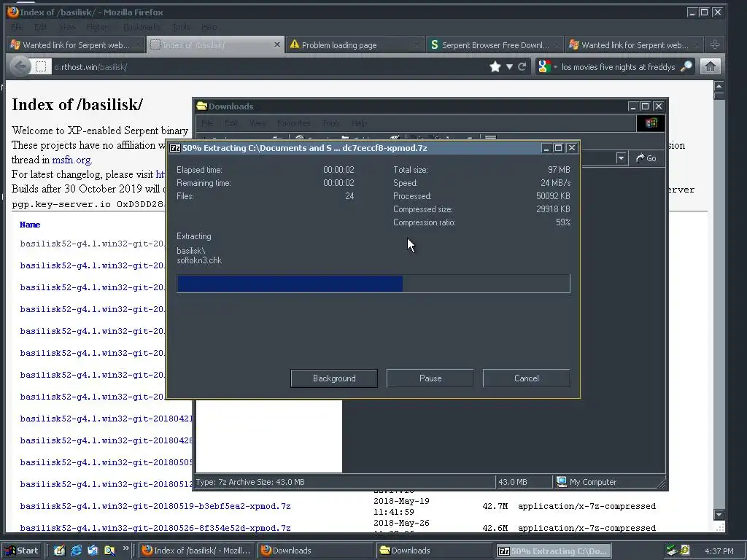Viewport: 747px width, 560px height.
Task: Click the fourth quick launch search icon
Action: [109, 551]
